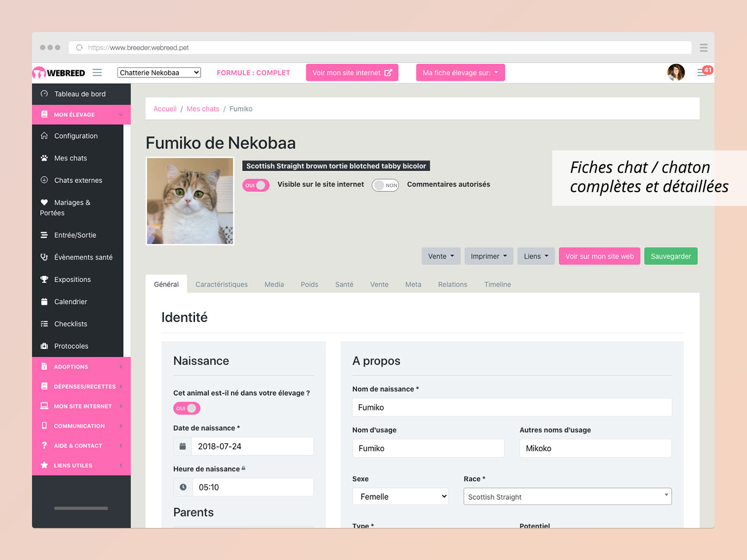This screenshot has width=747, height=560.
Task: Click the browser menu icon at top right
Action: 704,47
